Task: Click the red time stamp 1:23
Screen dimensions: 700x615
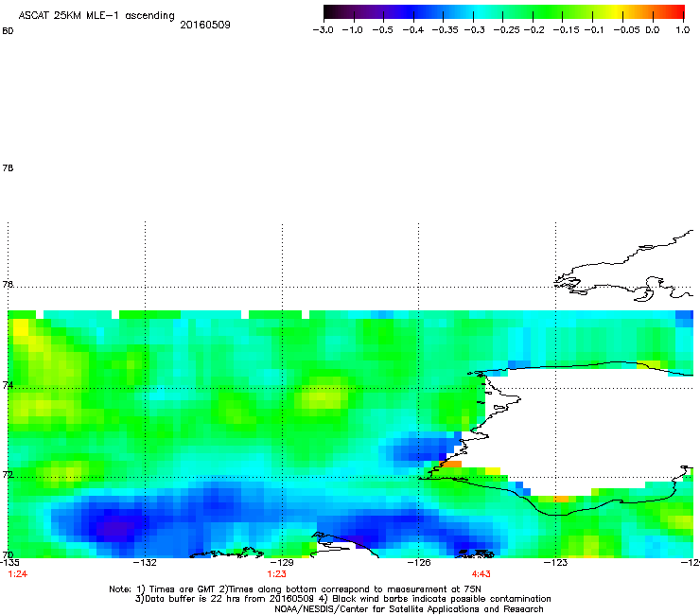Action: [277, 574]
